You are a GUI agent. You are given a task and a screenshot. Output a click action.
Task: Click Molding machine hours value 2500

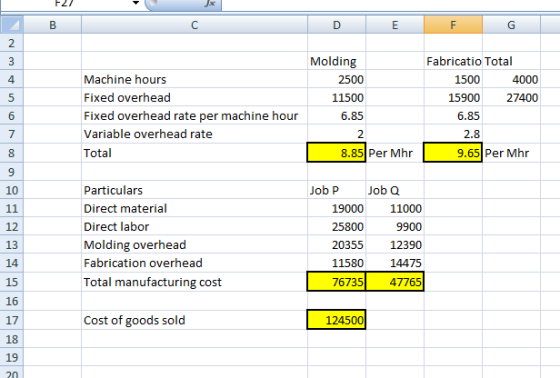click(336, 79)
